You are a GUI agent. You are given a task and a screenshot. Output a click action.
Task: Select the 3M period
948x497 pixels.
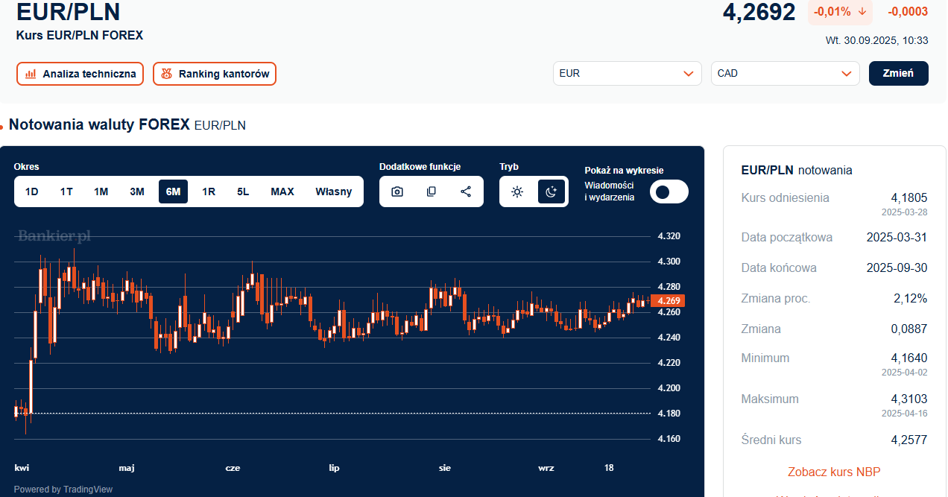click(137, 192)
